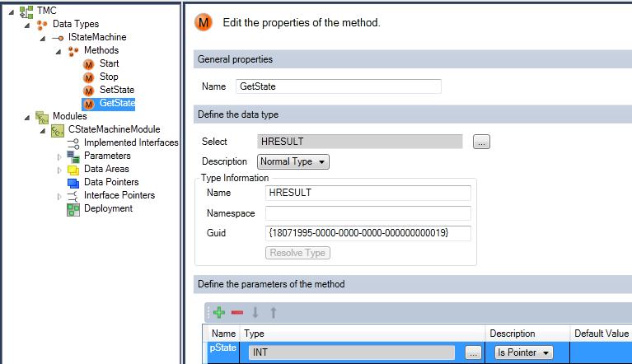Click the Deployment node icon
This screenshot has width=632, height=364.
(73, 209)
